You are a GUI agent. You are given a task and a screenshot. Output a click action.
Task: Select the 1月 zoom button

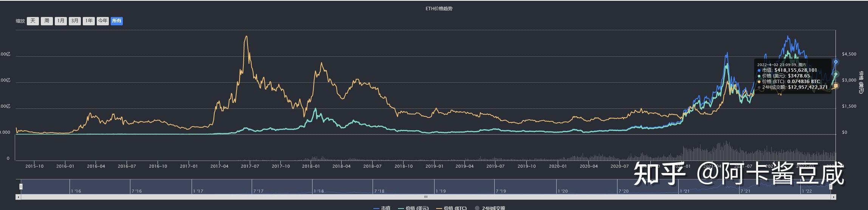pos(61,21)
